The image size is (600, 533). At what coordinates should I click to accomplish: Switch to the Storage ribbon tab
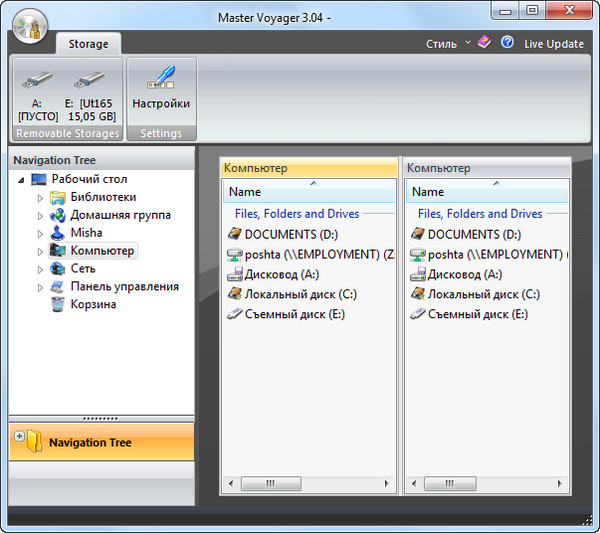pyautogui.click(x=87, y=44)
